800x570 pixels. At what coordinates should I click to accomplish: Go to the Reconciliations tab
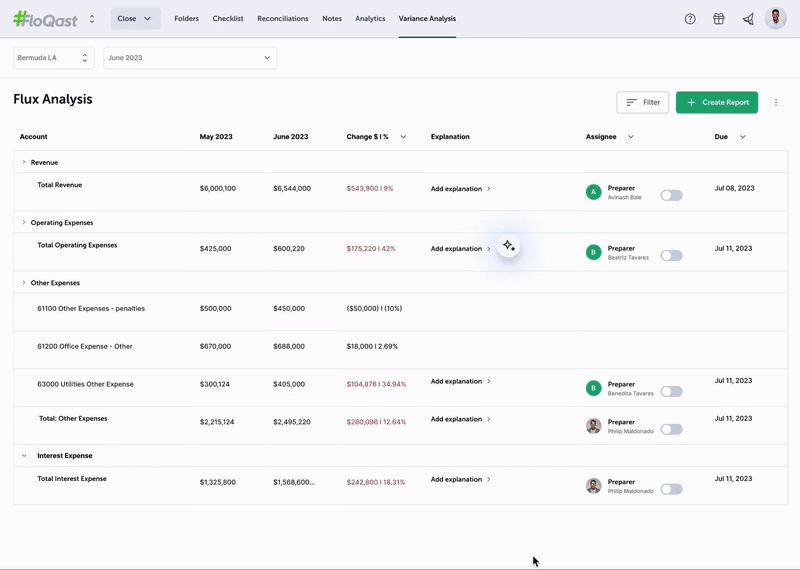click(x=283, y=18)
